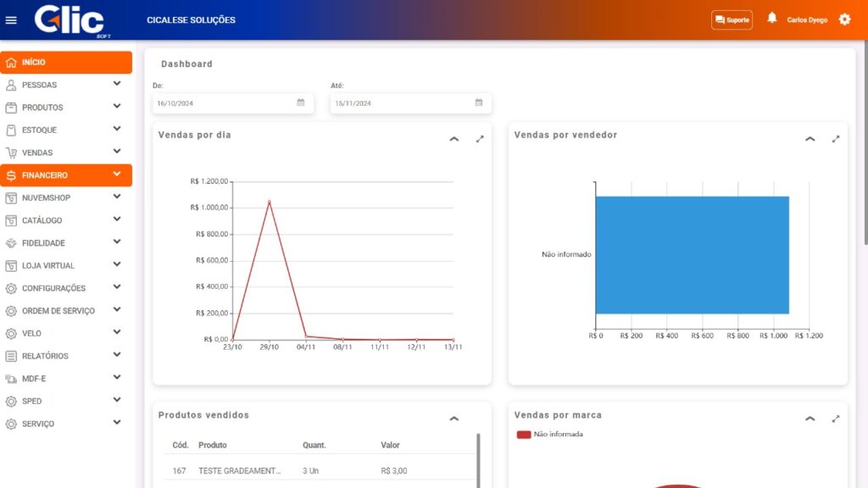This screenshot has width=868, height=488.
Task: Collapse the Produtos vendidos panel
Action: point(453,419)
